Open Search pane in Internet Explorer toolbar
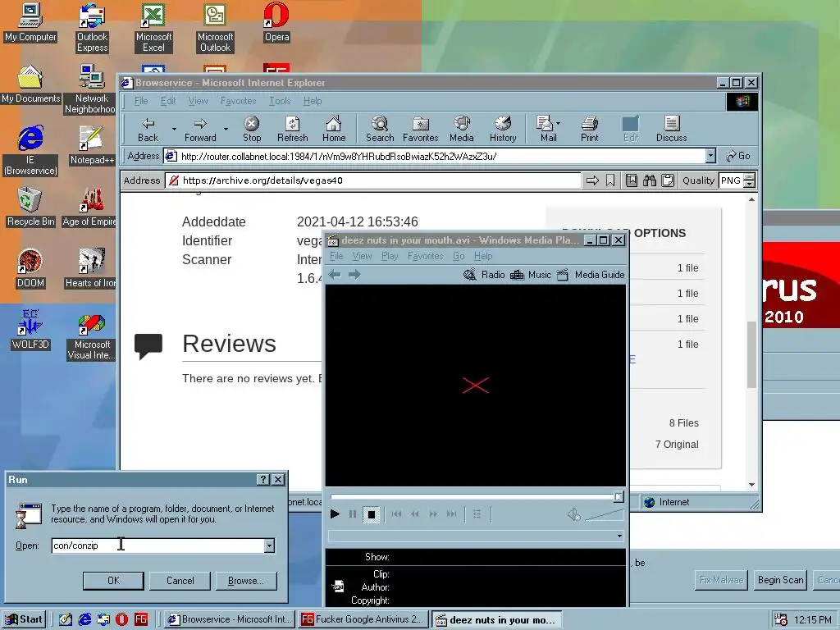Image resolution: width=840 pixels, height=630 pixels. [380, 130]
